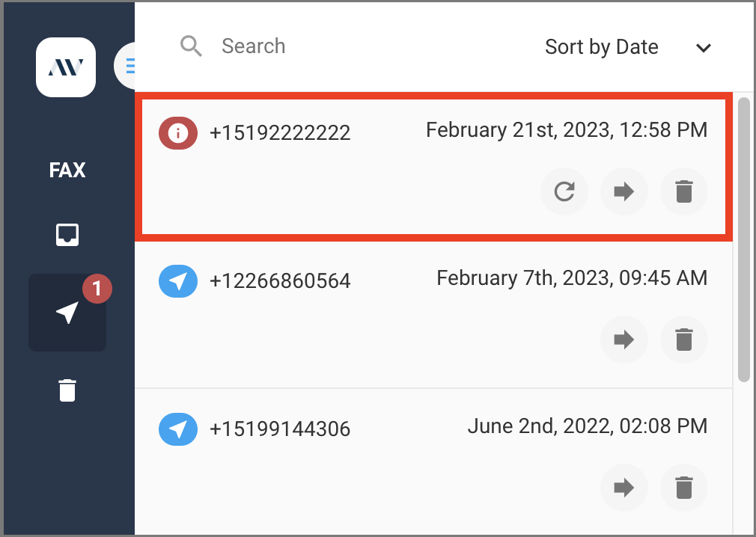756x537 pixels.
Task: Delete the fax to +15192222222
Action: [683, 191]
